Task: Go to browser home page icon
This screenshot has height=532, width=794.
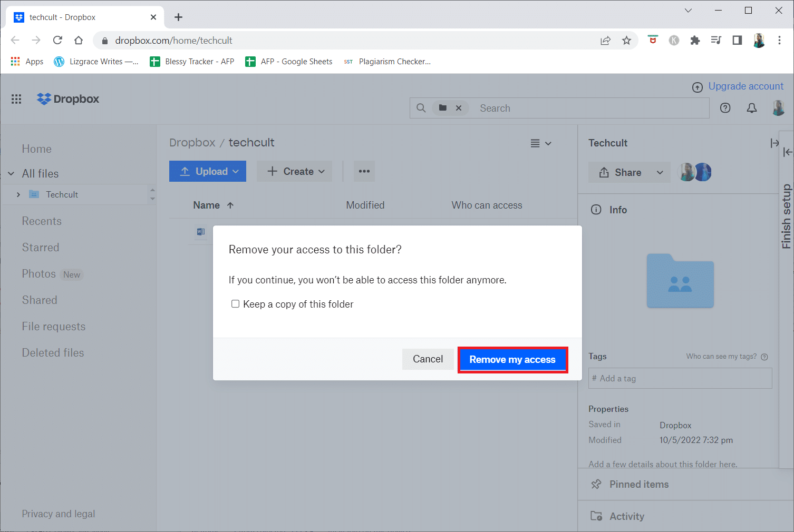Action: (79, 40)
